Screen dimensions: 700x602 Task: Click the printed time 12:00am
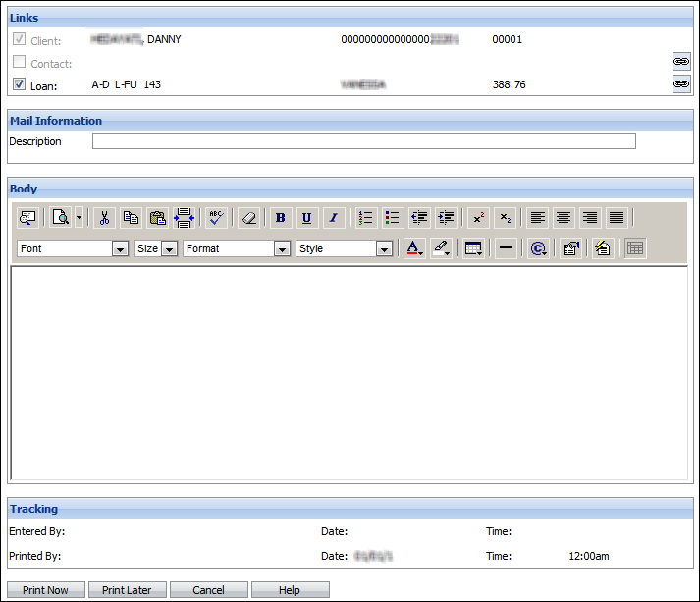click(x=589, y=556)
